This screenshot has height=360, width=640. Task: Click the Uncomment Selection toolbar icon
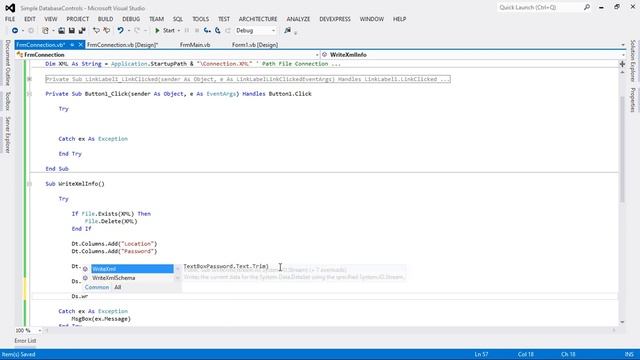107,31
